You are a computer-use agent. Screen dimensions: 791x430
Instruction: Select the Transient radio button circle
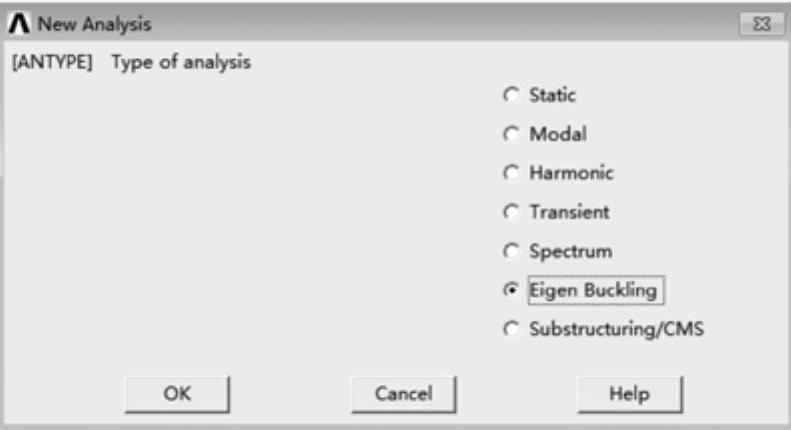[x=512, y=212]
